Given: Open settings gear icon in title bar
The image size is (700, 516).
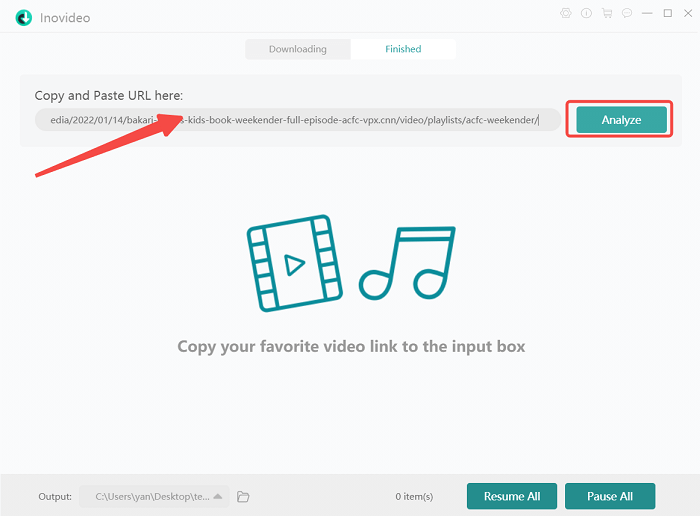Looking at the screenshot, I should click(x=566, y=13).
